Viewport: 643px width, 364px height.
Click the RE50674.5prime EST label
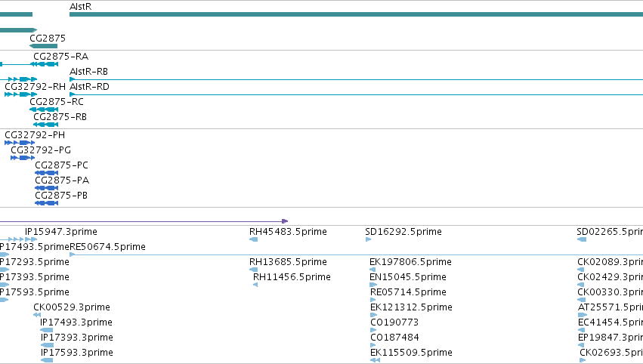click(x=107, y=247)
